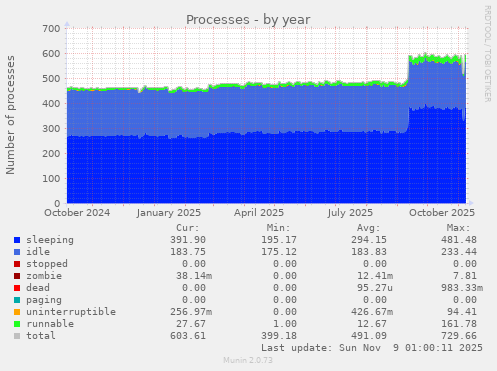Click total minimum value 399.18

[279, 336]
